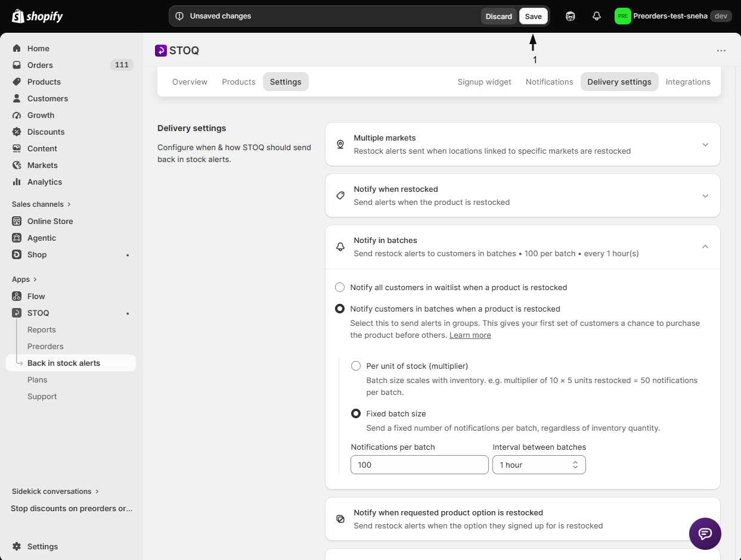Image resolution: width=741 pixels, height=560 pixels.
Task: Open the notifications bell in top bar
Action: [x=597, y=16]
